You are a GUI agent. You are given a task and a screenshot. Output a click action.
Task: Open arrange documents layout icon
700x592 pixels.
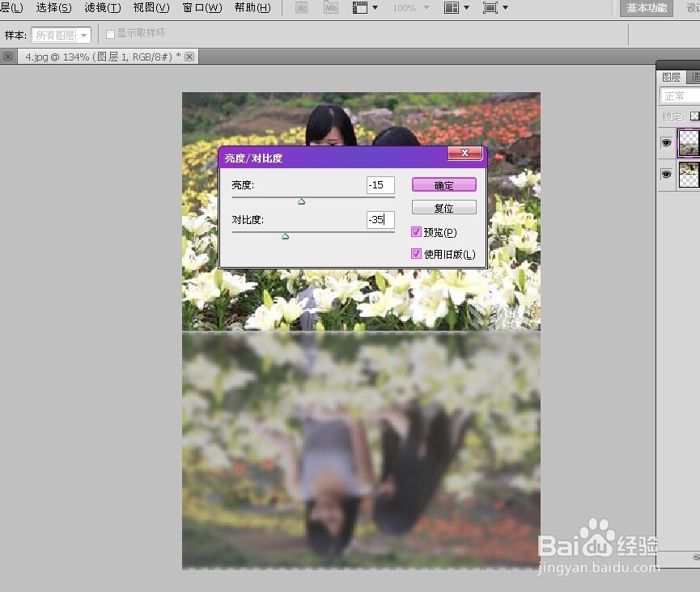coord(456,7)
